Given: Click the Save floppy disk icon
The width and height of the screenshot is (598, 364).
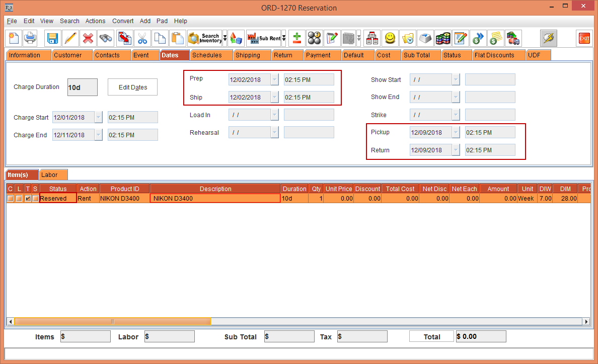Looking at the screenshot, I should [x=52, y=38].
